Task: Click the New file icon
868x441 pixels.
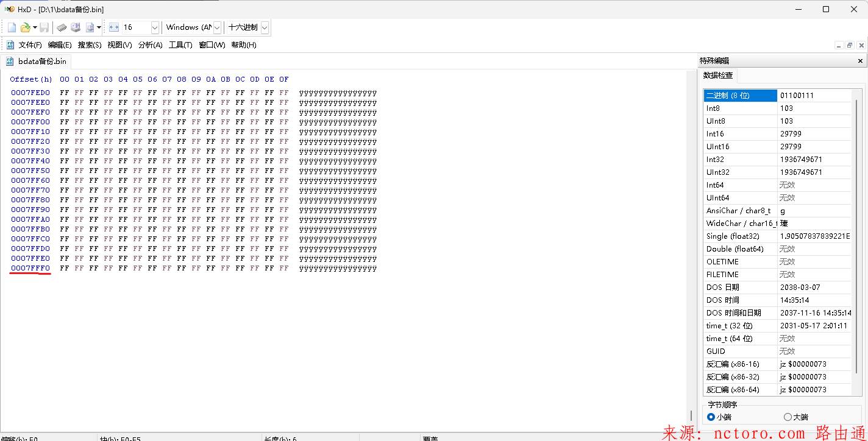Action: [12, 27]
